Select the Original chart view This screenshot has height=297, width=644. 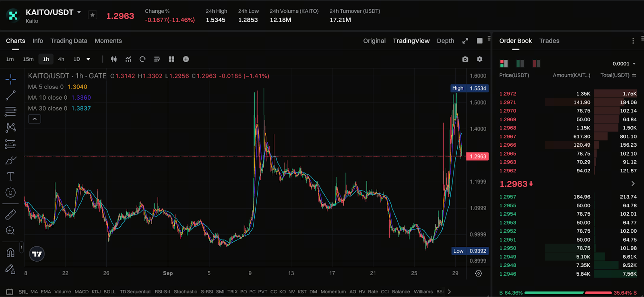[374, 41]
